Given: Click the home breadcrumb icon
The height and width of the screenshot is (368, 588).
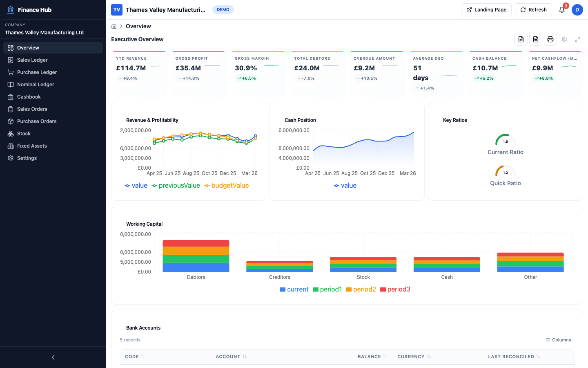Looking at the screenshot, I should click(114, 26).
